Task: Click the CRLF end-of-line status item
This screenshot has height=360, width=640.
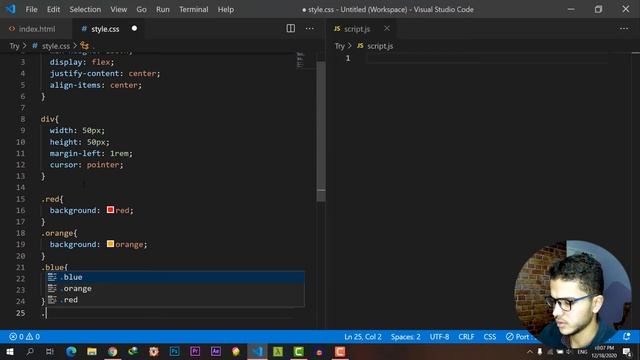Action: [466, 337]
